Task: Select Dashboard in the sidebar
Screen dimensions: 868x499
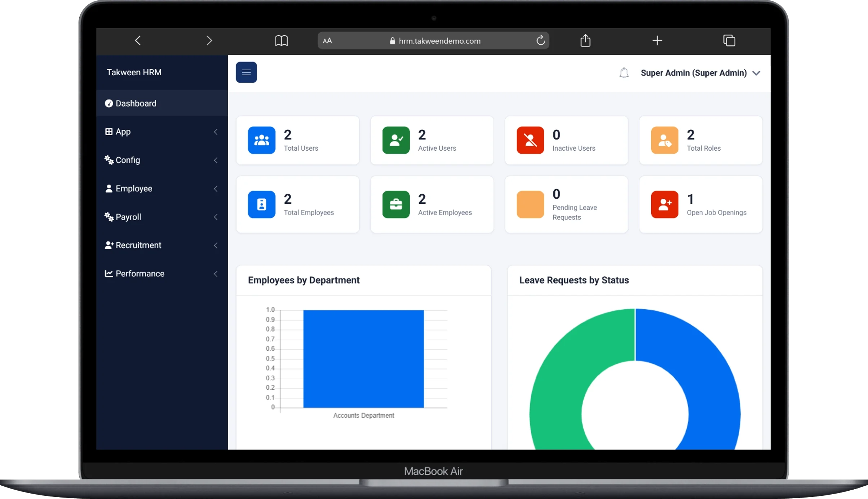Action: click(x=162, y=103)
